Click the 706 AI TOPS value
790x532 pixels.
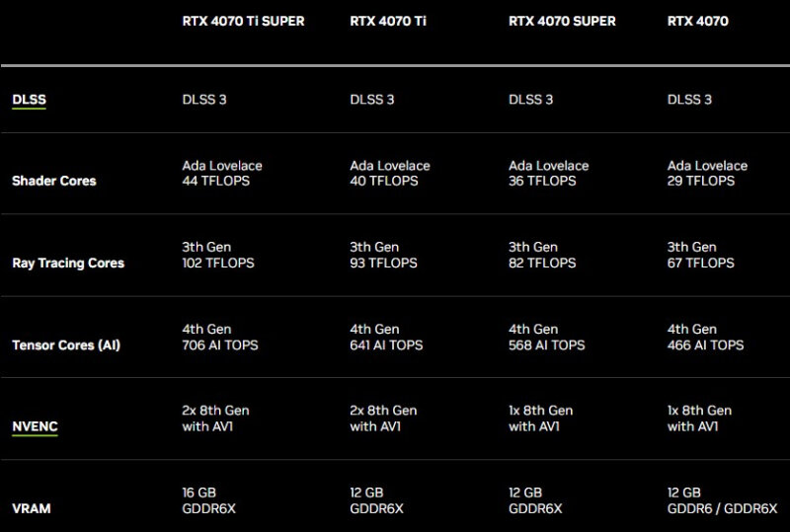(220, 345)
